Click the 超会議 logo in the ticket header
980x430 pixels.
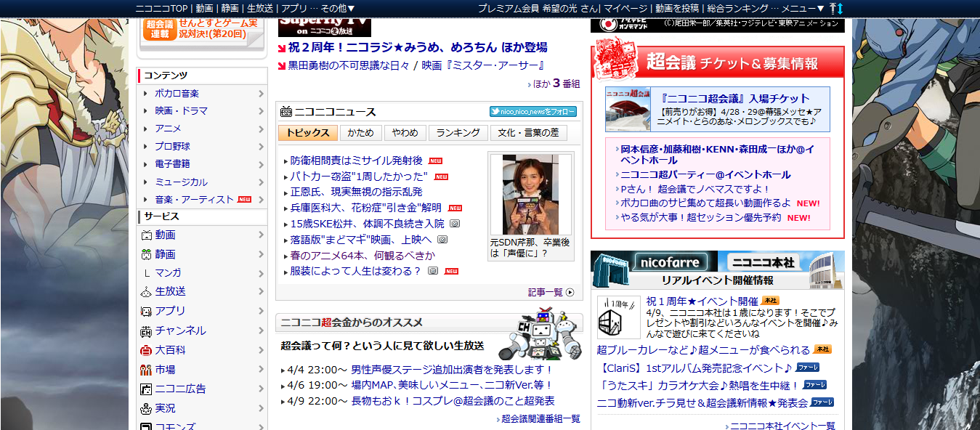click(x=617, y=60)
